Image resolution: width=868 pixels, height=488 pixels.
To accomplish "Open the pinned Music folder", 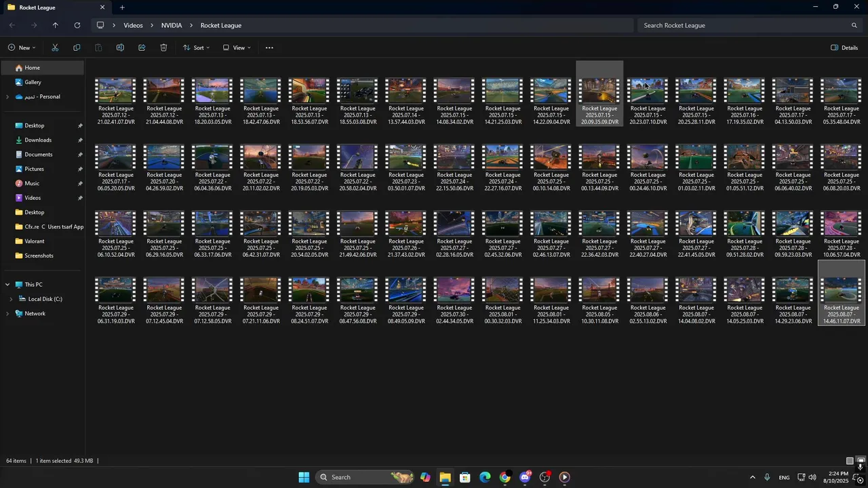I will coord(43,183).
